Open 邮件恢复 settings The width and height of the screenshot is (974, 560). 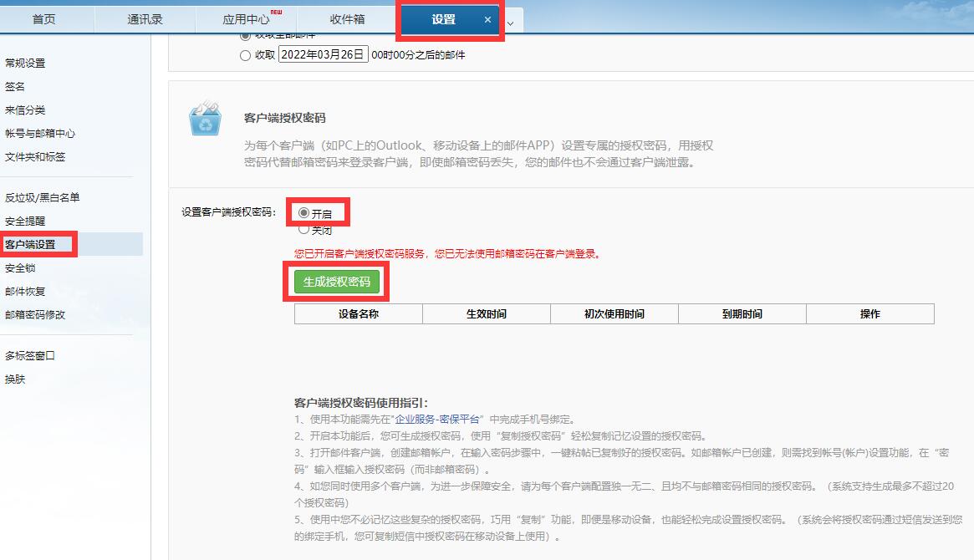click(25, 291)
